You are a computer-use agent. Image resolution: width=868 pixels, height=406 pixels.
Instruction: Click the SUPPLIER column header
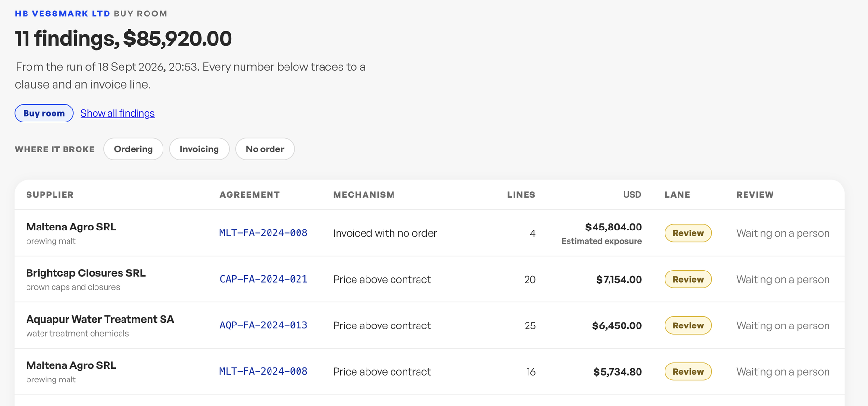coord(50,195)
